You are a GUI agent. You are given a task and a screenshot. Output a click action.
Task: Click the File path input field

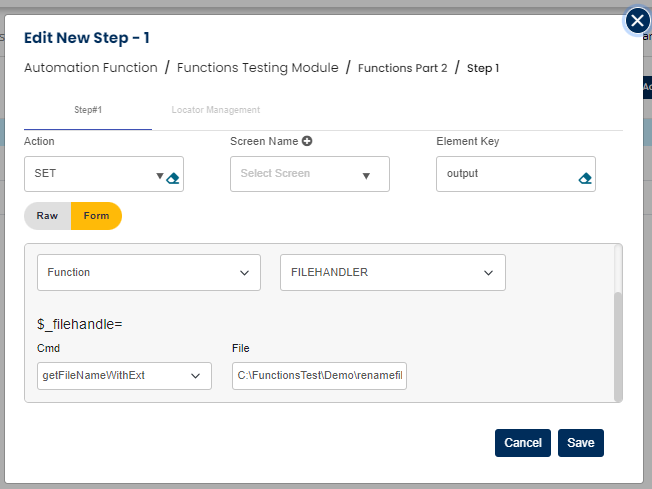tap(319, 376)
